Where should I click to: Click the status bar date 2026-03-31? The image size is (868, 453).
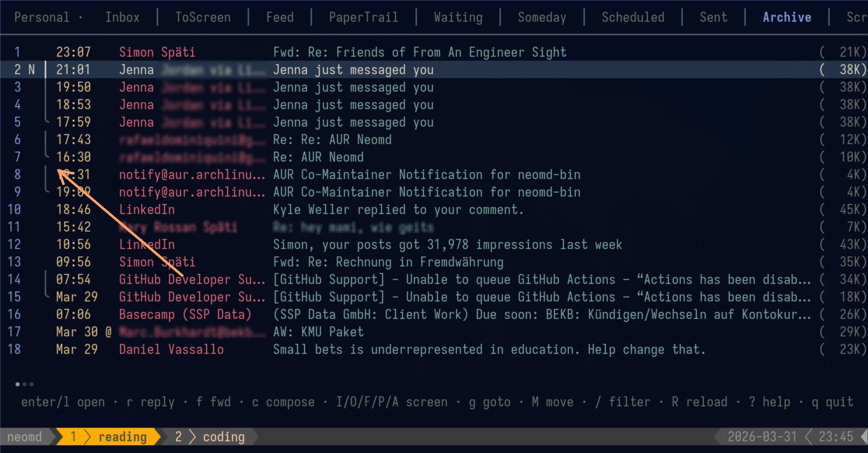coord(762,437)
